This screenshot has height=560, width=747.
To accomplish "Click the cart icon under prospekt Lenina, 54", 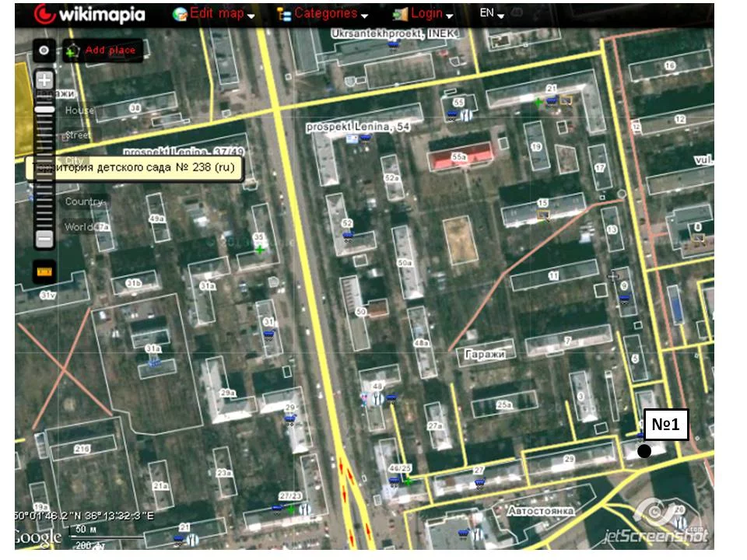I will (x=365, y=138).
